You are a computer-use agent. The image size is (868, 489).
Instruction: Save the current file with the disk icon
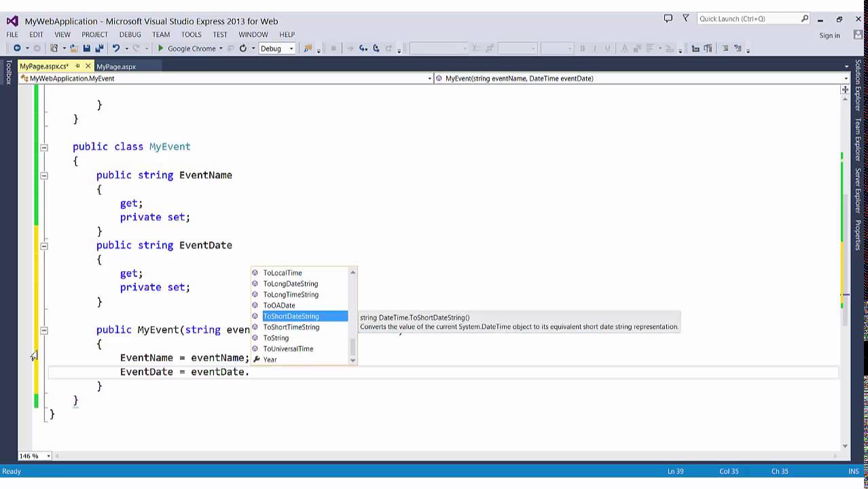click(x=86, y=48)
